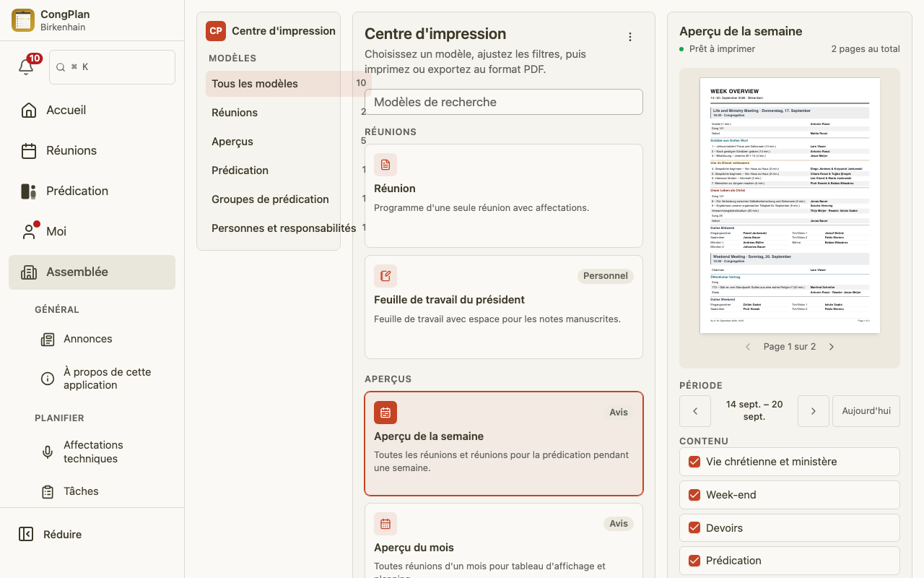
Task: Click the week overview preview thumbnail
Action: click(790, 205)
